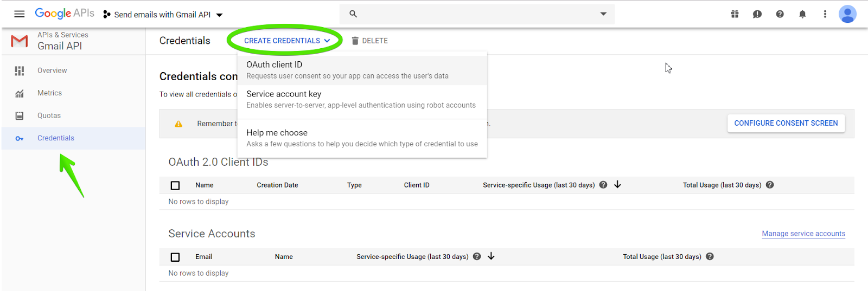
Task: Open the three-dot settings menu
Action: tap(825, 14)
